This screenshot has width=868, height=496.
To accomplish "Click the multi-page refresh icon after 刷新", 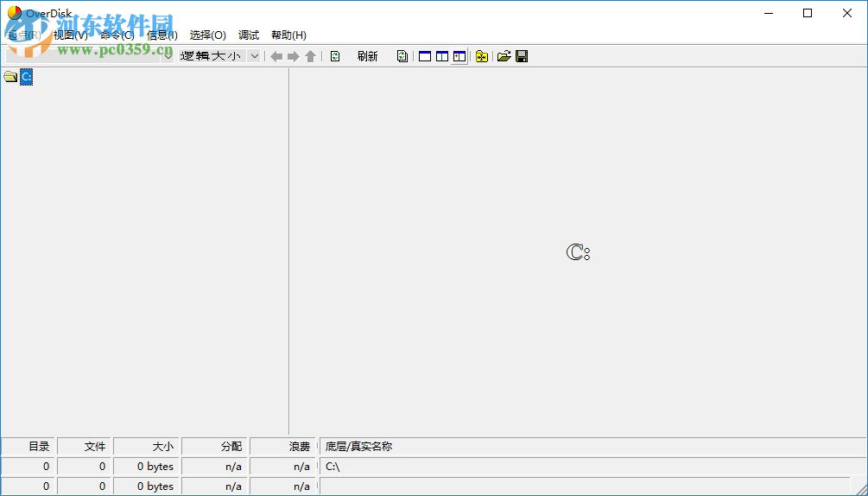I will [x=402, y=56].
